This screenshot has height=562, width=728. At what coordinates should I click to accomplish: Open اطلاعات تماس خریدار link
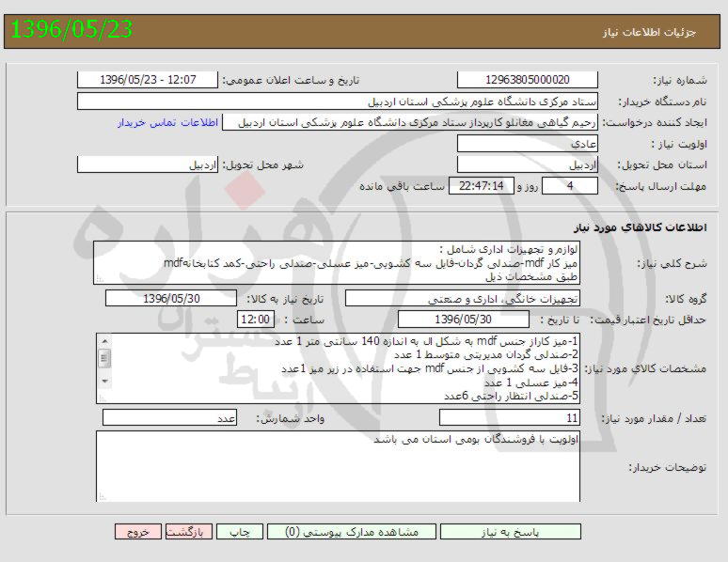167,122
